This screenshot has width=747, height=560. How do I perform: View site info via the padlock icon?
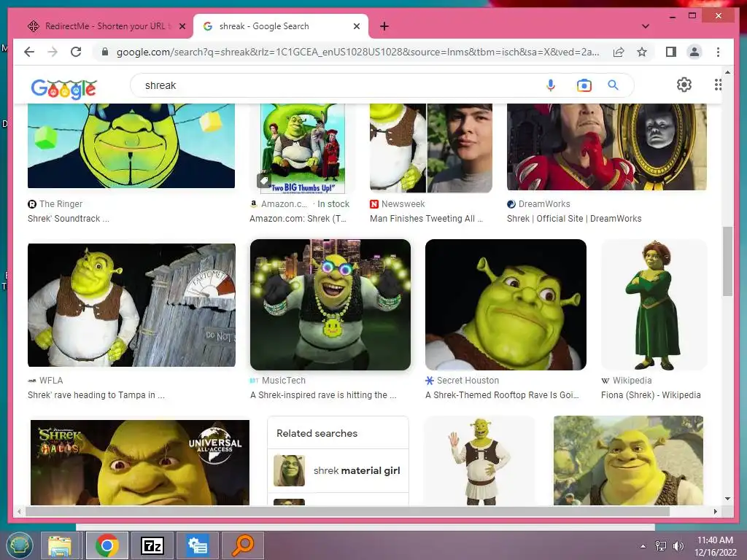(105, 52)
